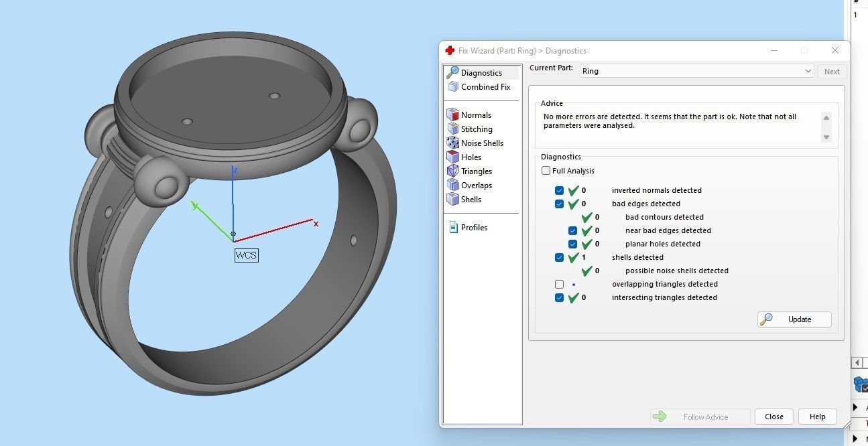Uncheck intersecting triangles detected checkbox
This screenshot has width=868, height=446.
[x=560, y=297]
